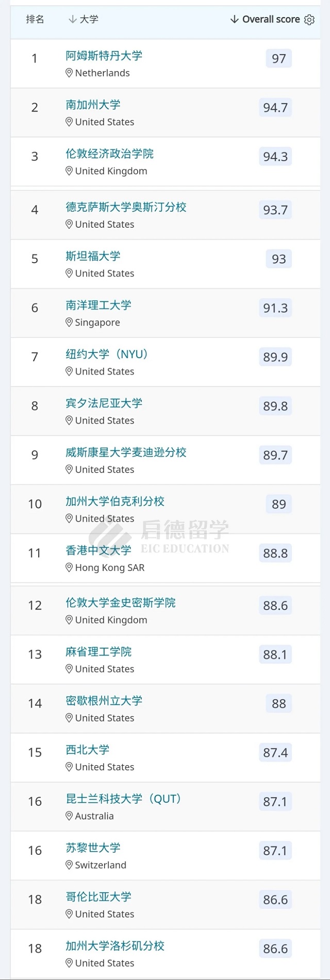Open 阿姆斯特丹大学 university page
The height and width of the screenshot is (980, 330).
(x=104, y=56)
